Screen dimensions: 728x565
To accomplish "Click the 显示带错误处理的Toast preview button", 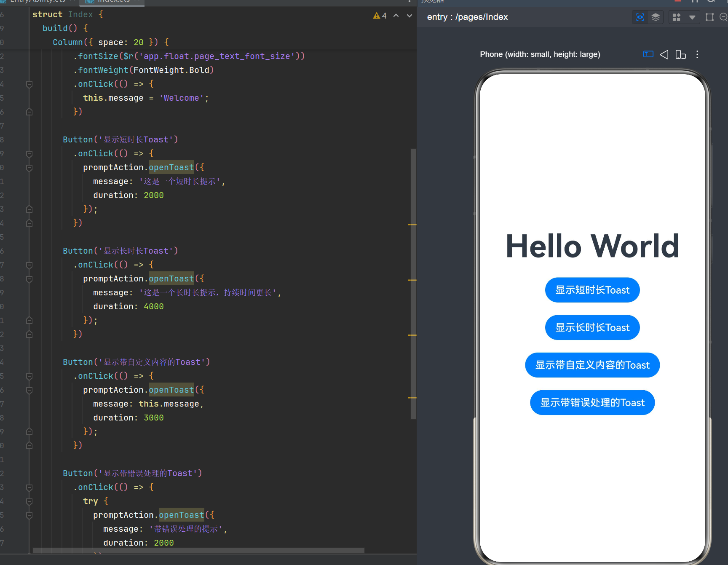I will coord(592,402).
